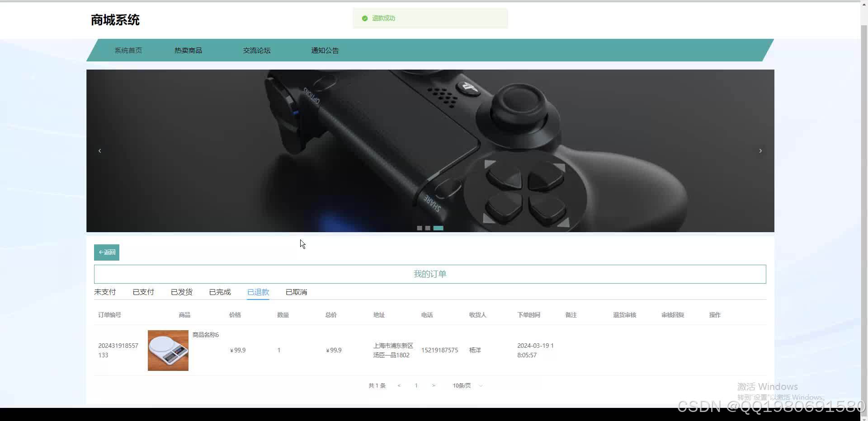The image size is (868, 421).
Task: Show the previous carousel banner image
Action: coord(100,151)
